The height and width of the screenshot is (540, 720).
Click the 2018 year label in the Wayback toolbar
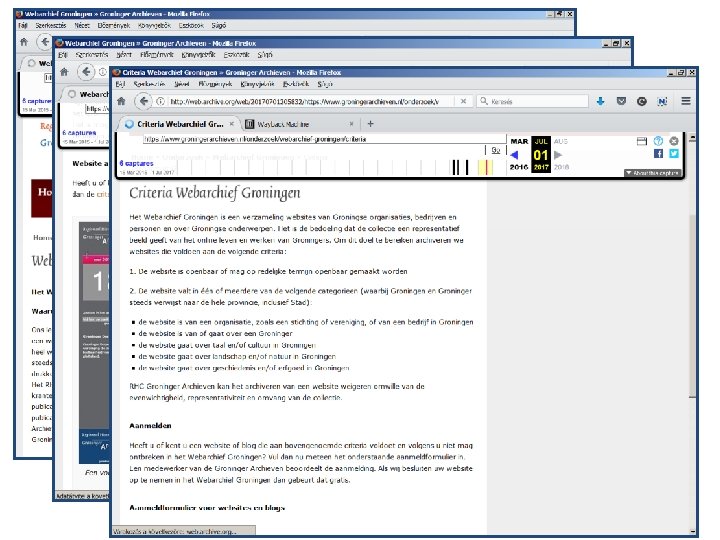point(561,167)
